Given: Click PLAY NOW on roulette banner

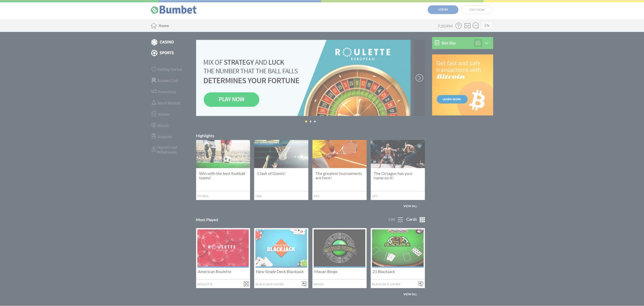Looking at the screenshot, I should [231, 99].
